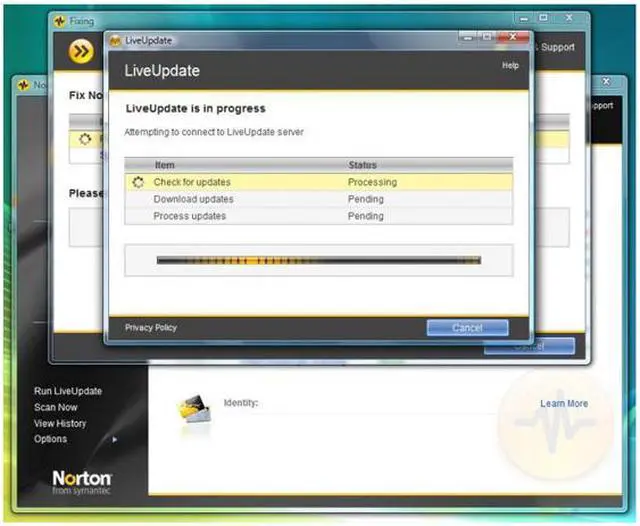640x526 pixels.
Task: Click the Pending status for Download updates
Action: coord(366,199)
